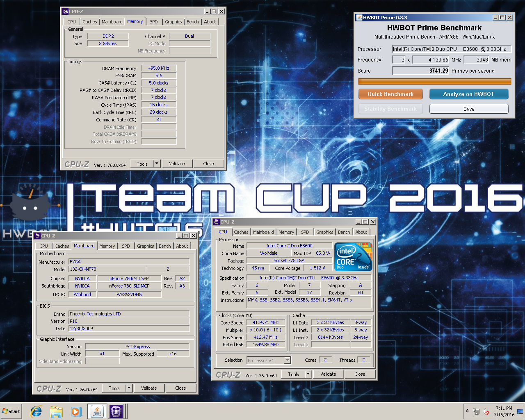
Task: Click Tools button in Mainboard CPU-Z window
Action: coord(114,388)
